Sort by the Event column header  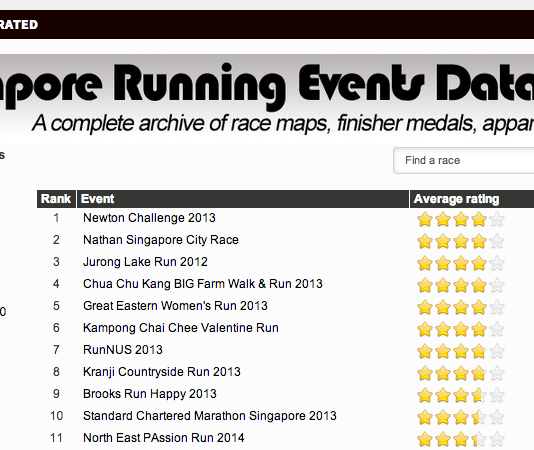pos(243,199)
